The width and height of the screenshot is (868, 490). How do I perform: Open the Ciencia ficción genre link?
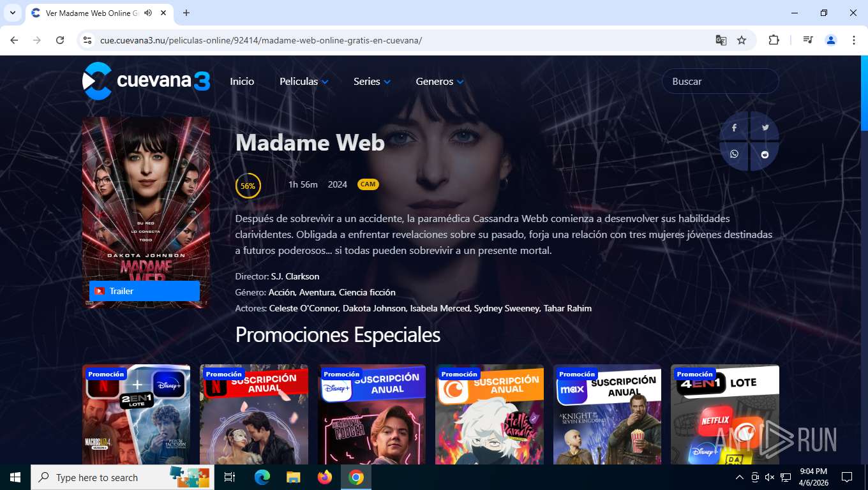point(367,292)
